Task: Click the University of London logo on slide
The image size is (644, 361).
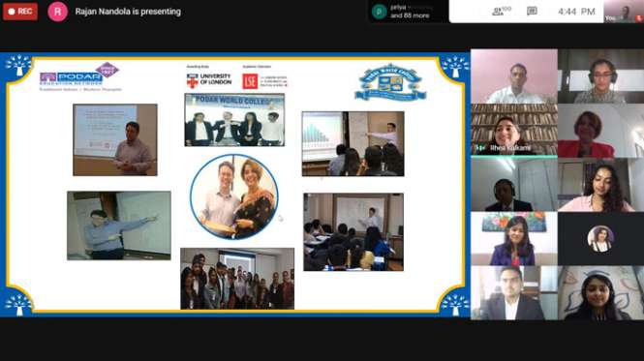Action: [209, 80]
